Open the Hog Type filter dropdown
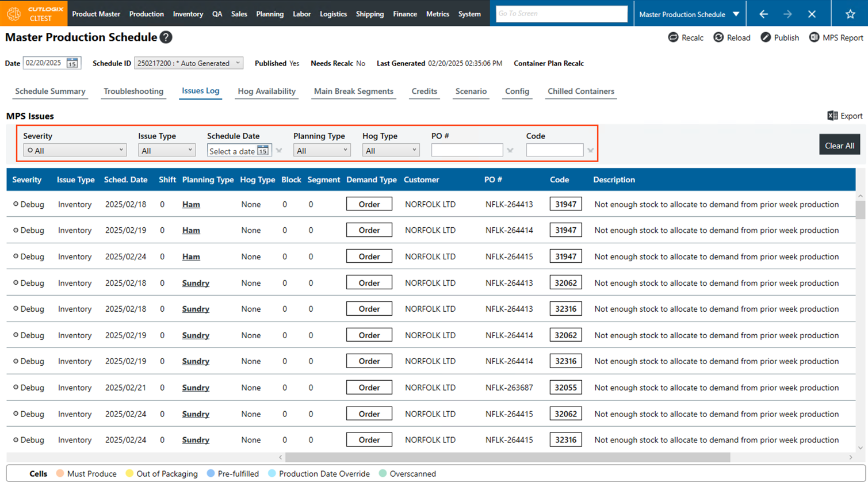 click(x=390, y=150)
